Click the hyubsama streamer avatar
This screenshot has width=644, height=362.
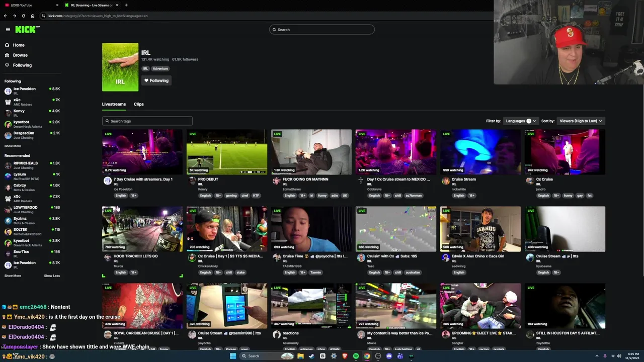pyautogui.click(x=530, y=258)
